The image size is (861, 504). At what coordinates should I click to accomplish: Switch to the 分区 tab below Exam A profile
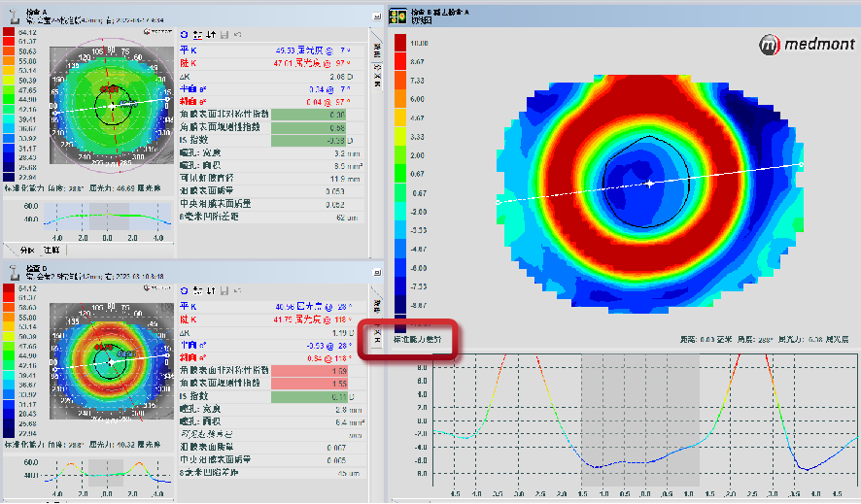coord(27,251)
